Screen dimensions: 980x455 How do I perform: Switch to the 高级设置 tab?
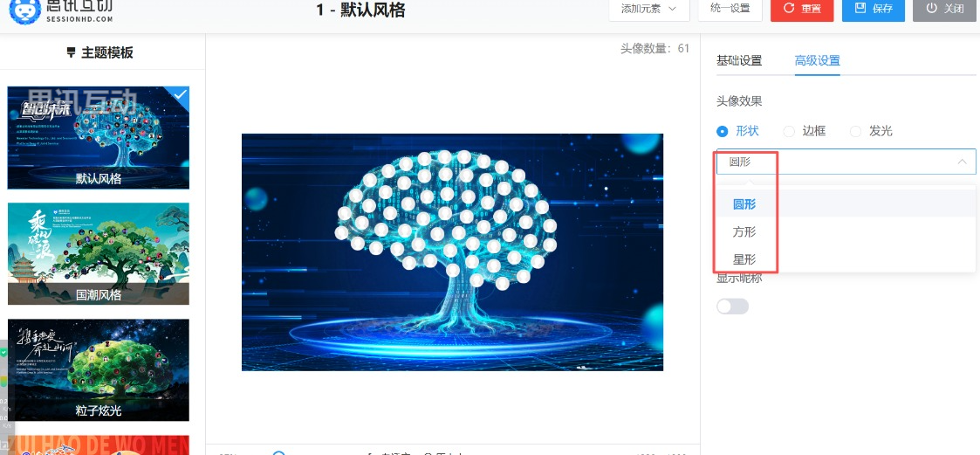click(818, 61)
